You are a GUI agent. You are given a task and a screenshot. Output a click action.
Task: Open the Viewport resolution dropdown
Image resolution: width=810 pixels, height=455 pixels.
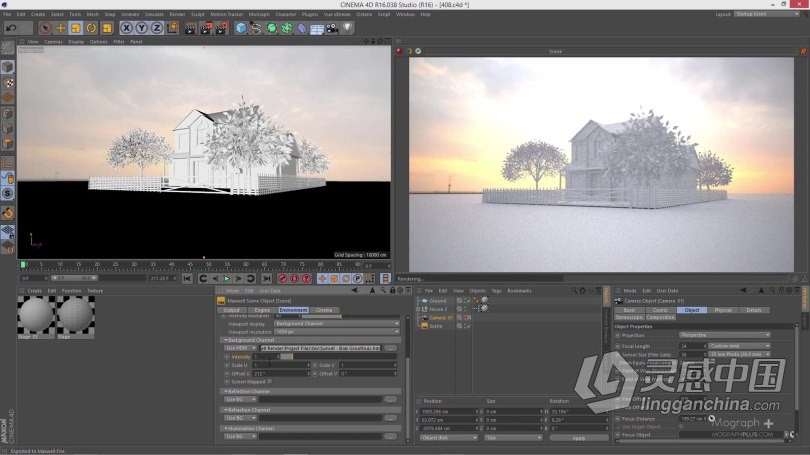(x=337, y=332)
